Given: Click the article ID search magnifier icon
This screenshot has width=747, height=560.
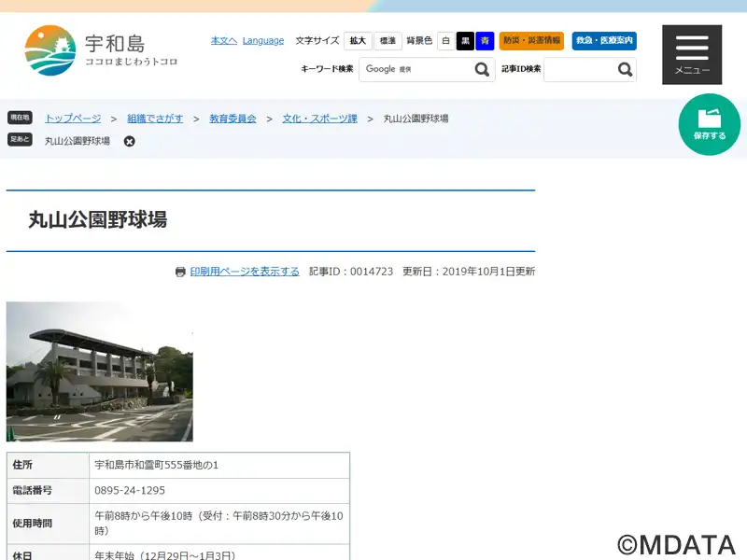Looking at the screenshot, I should (625, 69).
